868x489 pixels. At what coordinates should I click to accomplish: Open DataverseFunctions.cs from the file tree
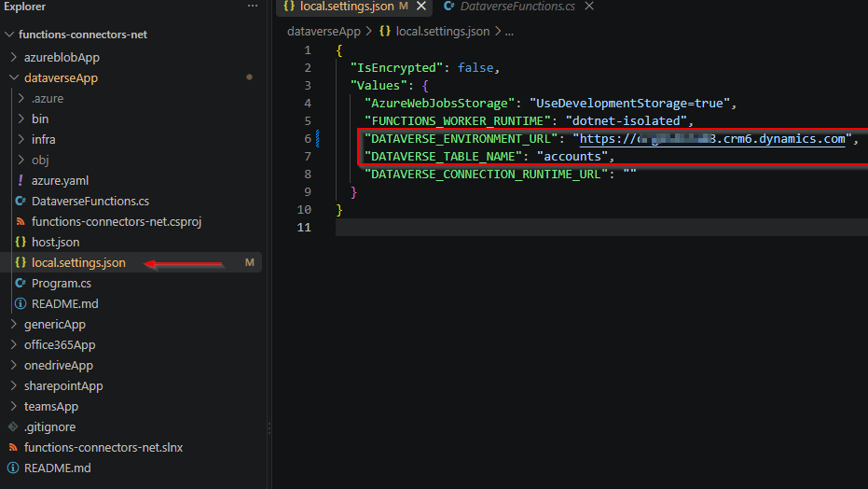click(x=90, y=201)
